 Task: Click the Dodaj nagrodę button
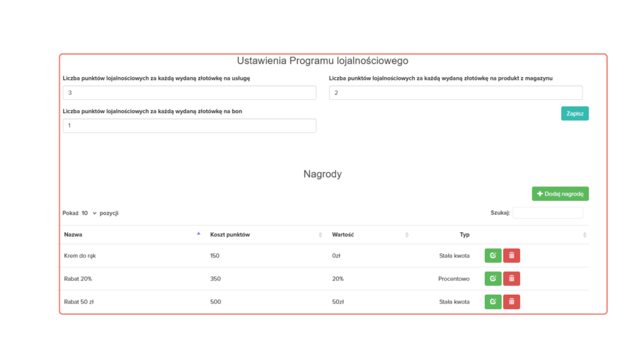[x=560, y=194]
